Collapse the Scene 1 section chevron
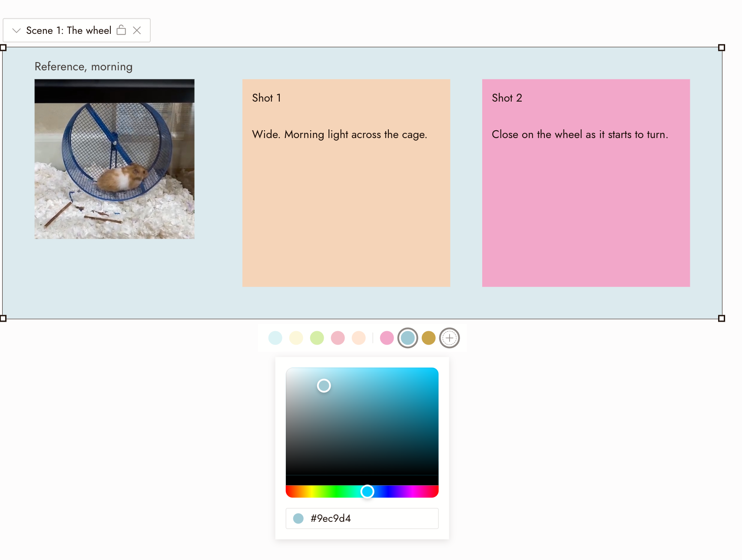Image resolution: width=742 pixels, height=560 pixels. tap(17, 30)
